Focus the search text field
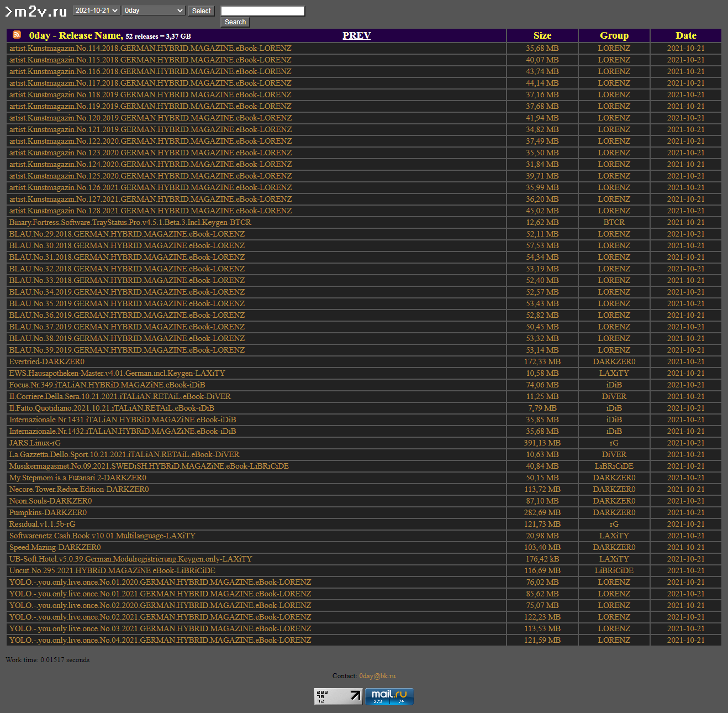The image size is (728, 713). 263,11
